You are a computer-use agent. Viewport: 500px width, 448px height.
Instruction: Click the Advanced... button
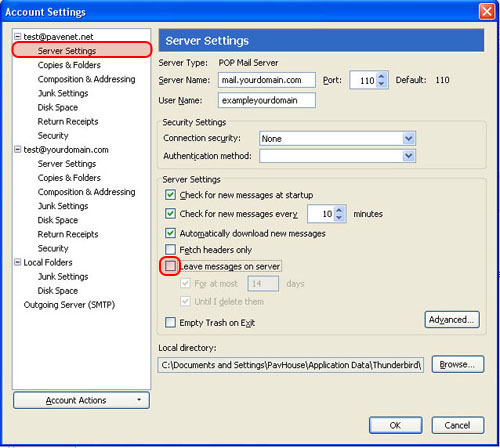[x=452, y=320]
